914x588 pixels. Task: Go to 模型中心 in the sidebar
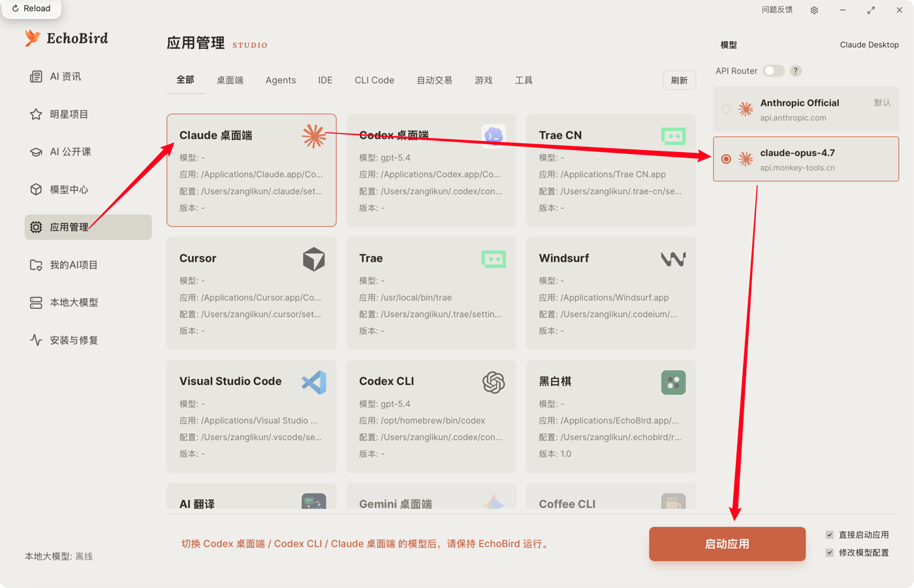88,189
